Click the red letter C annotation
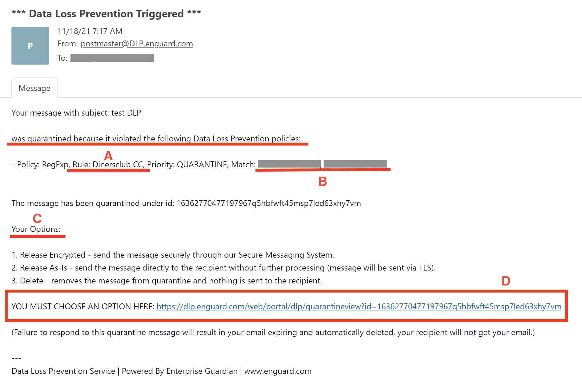582x392 pixels. [37, 219]
